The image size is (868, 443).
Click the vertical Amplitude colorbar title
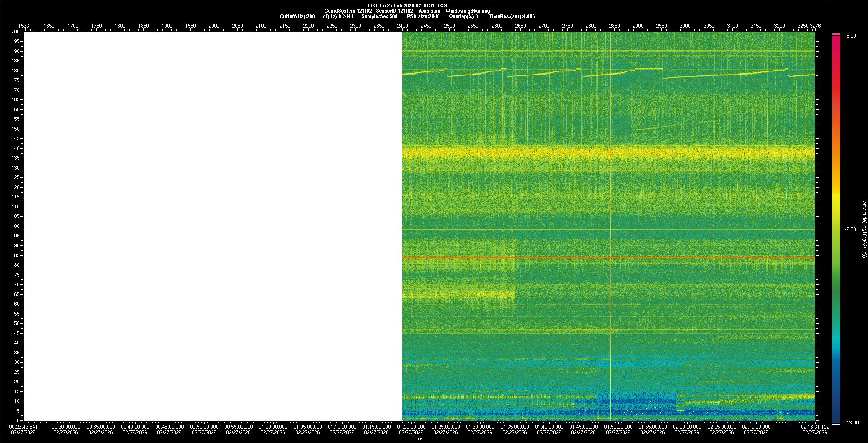coord(864,229)
